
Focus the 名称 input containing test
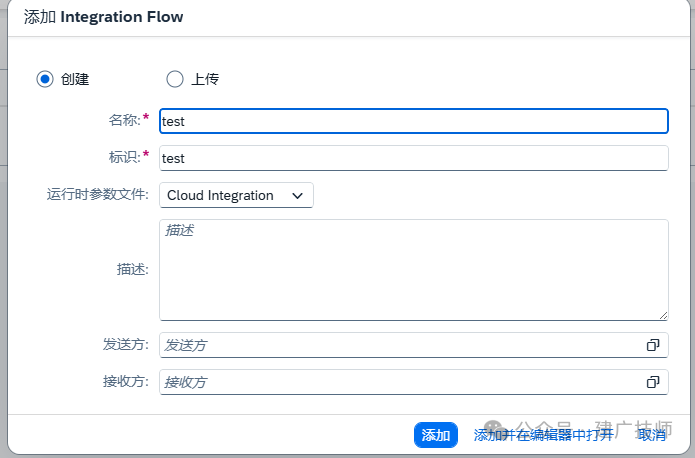pos(414,121)
